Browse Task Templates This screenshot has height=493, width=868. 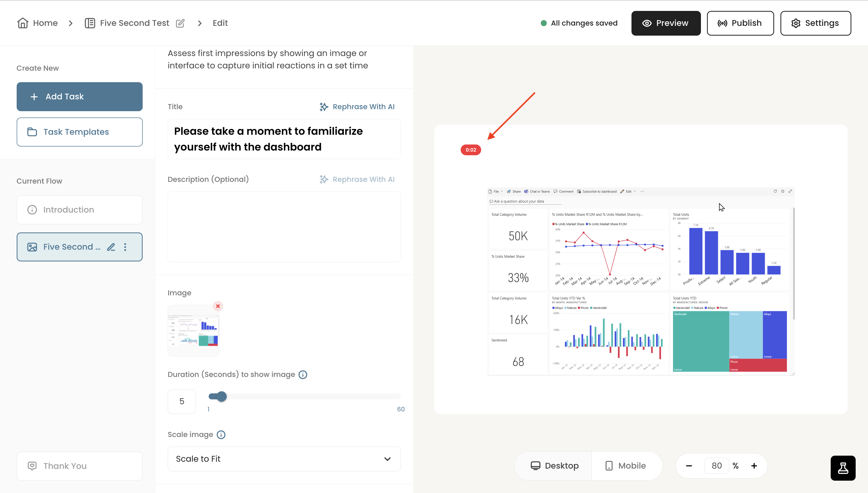click(x=80, y=132)
